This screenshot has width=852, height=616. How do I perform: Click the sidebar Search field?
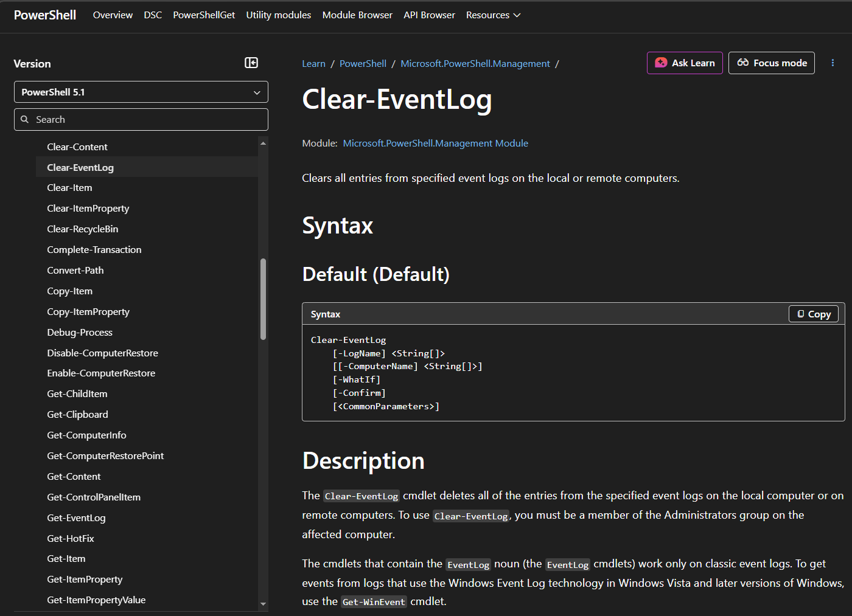pyautogui.click(x=141, y=119)
